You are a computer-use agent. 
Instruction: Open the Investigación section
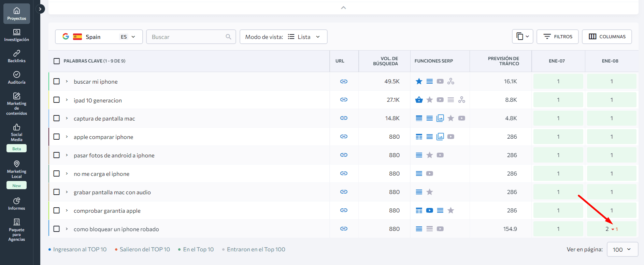click(x=17, y=36)
